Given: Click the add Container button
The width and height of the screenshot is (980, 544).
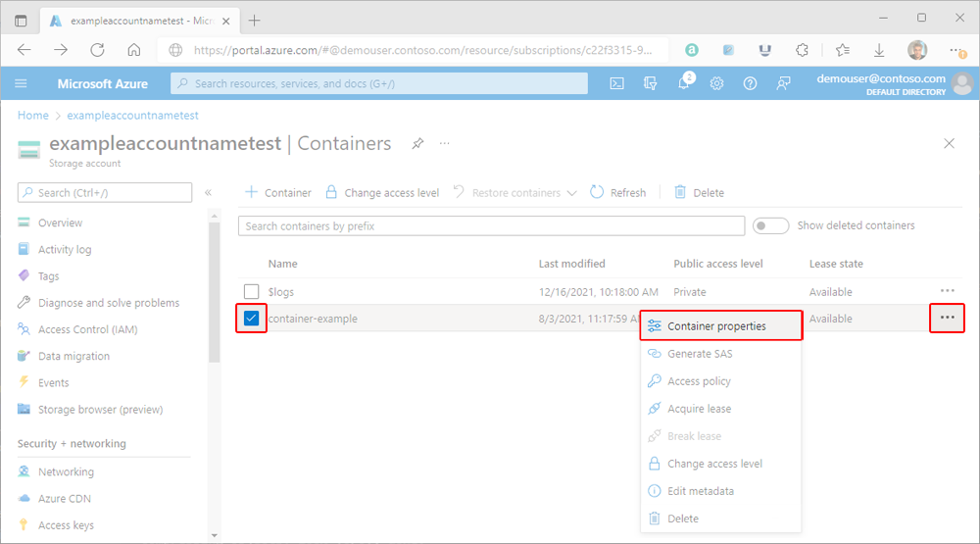Looking at the screenshot, I should point(277,193).
